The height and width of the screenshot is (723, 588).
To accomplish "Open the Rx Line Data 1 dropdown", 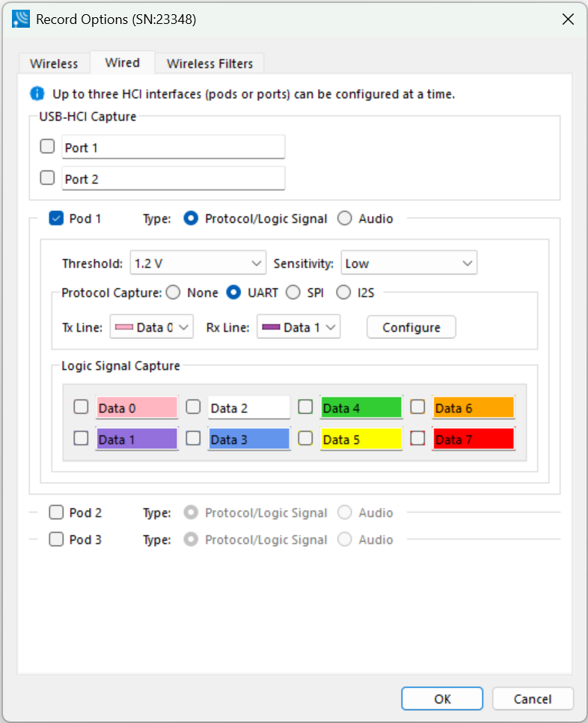I will 298,327.
